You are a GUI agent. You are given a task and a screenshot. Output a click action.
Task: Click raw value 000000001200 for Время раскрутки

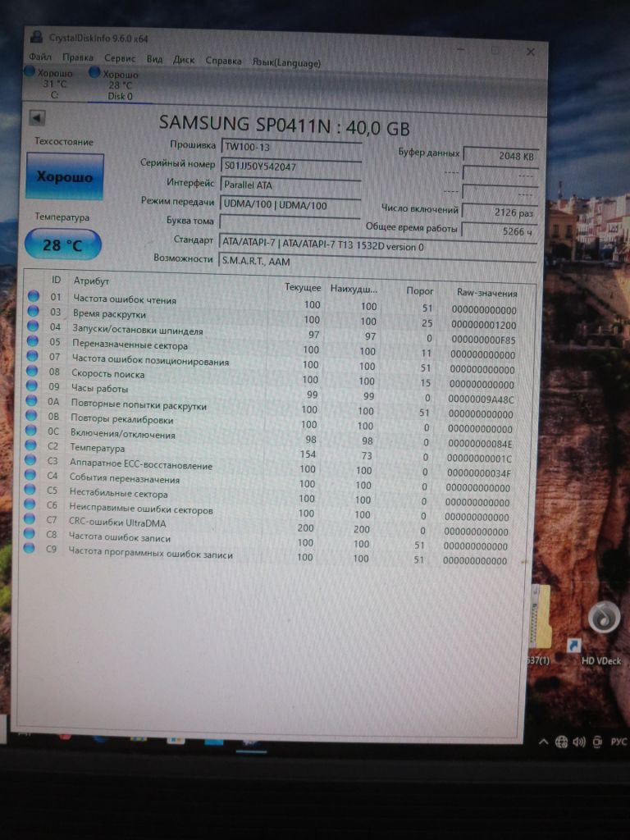(x=484, y=325)
